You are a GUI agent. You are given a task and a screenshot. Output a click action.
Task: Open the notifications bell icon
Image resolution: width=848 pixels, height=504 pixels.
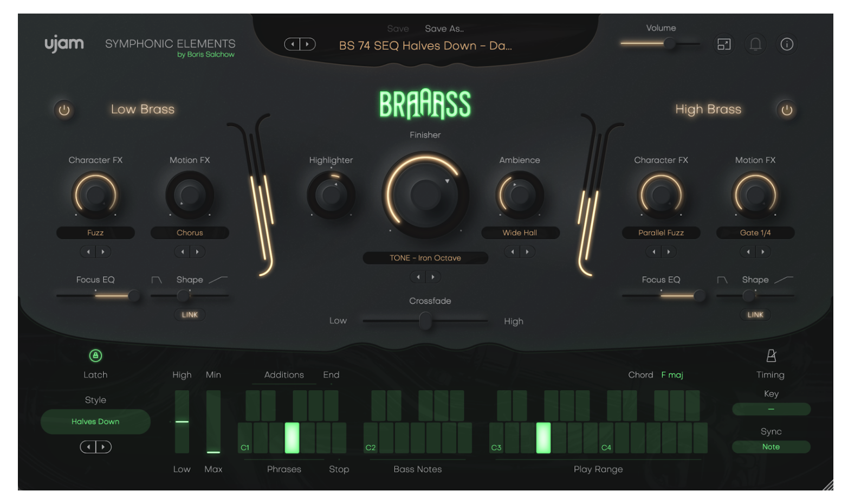point(755,44)
